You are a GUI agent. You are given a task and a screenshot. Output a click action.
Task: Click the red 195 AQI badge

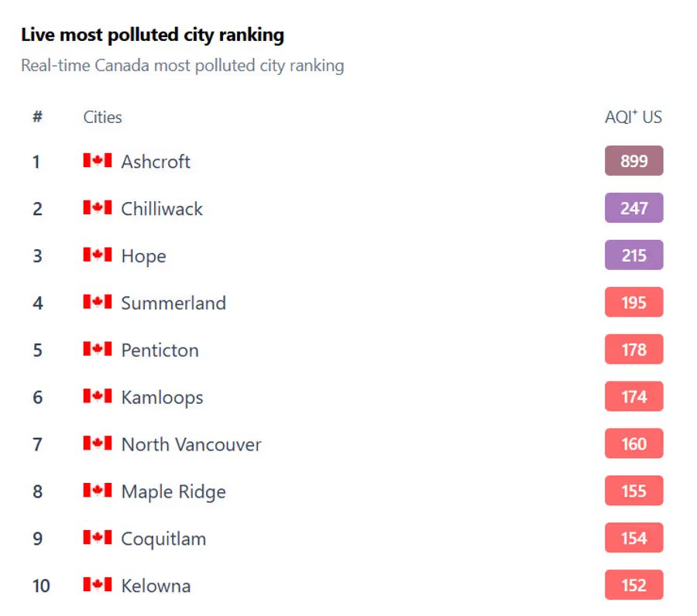tap(633, 303)
